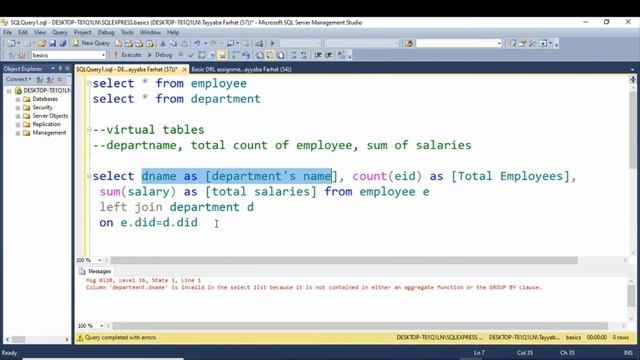Open the Messages results tab
The width and height of the screenshot is (640, 360).
click(x=95, y=271)
